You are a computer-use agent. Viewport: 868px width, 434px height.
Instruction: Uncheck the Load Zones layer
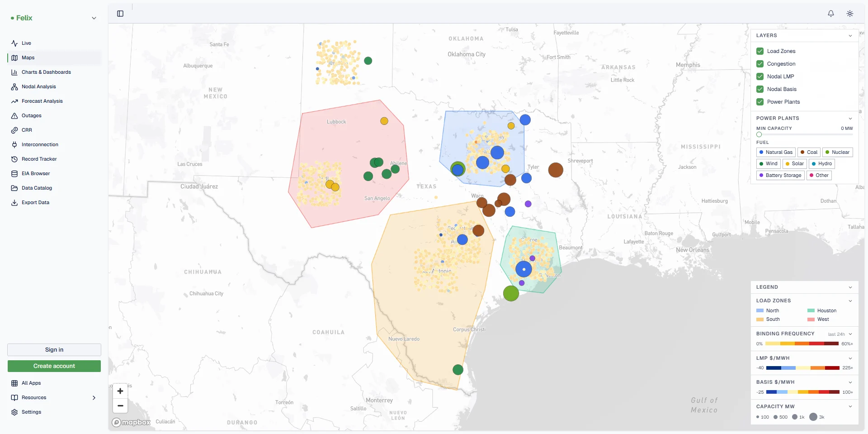coord(760,51)
